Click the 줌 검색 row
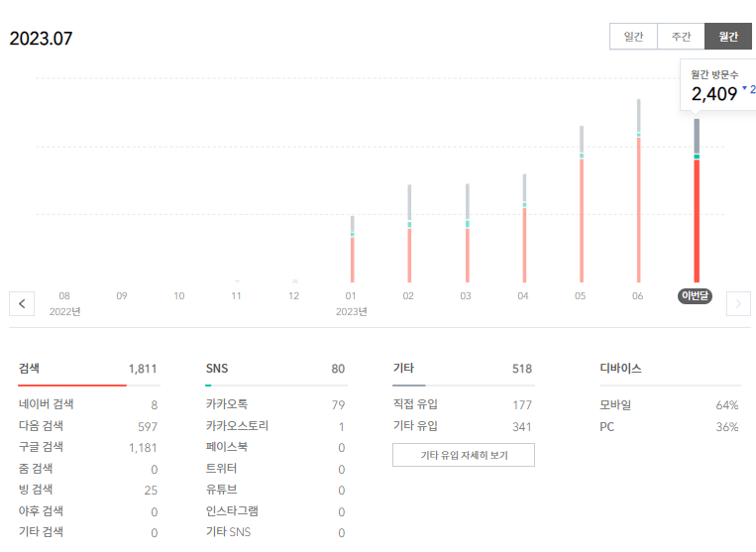 (x=88, y=469)
